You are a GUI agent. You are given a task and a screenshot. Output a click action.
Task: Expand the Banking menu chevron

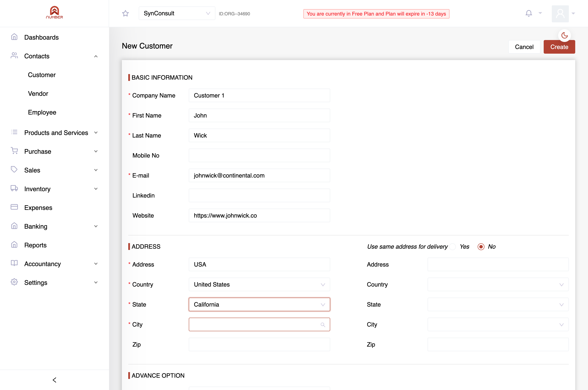click(x=96, y=226)
